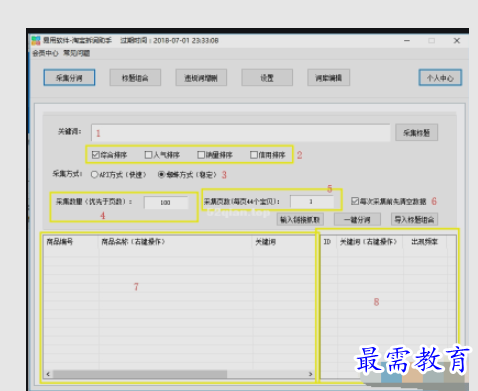Image resolution: width=478 pixels, height=391 pixels.
Task: Click the 采集数量 field showing 100
Action: click(166, 202)
